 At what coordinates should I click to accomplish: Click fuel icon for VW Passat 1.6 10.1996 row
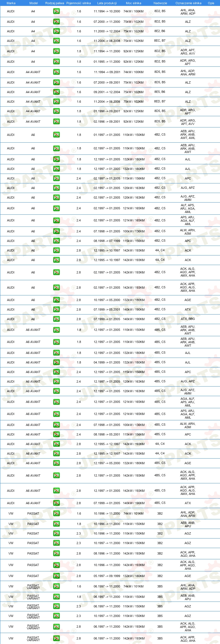[56, 513]
